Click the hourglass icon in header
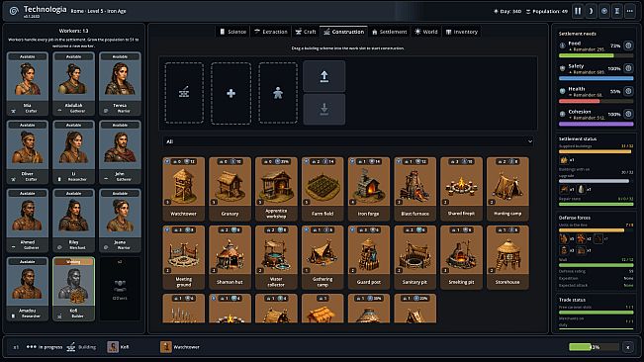 pos(617,11)
